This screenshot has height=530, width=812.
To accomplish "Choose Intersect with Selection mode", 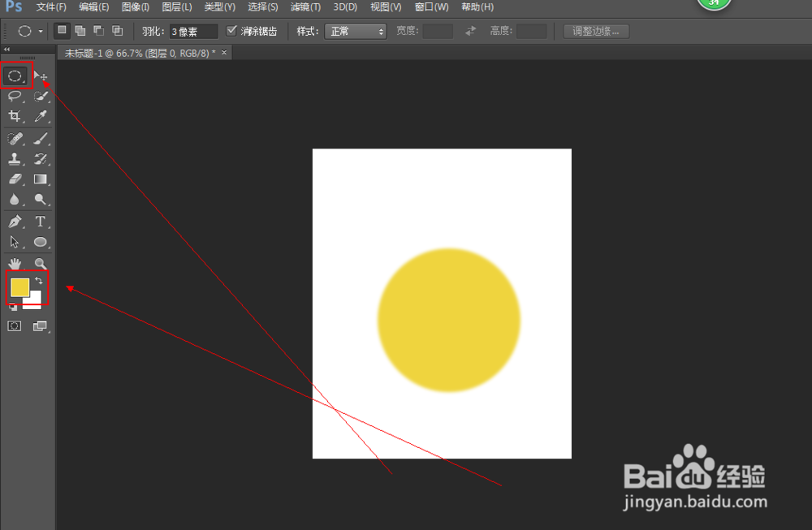I will click(x=118, y=31).
